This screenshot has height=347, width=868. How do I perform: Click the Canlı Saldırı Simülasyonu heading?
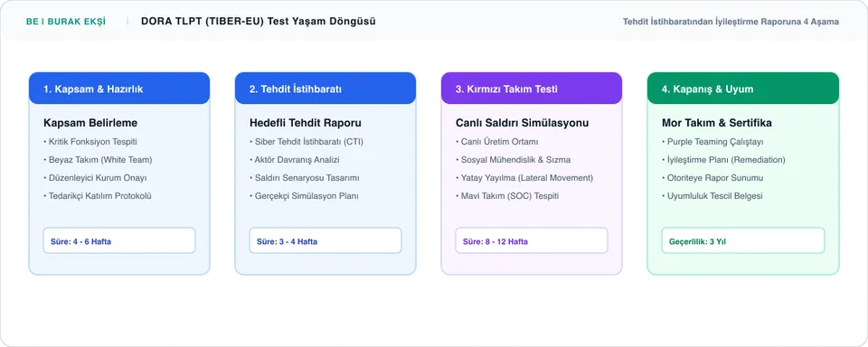coord(522,123)
